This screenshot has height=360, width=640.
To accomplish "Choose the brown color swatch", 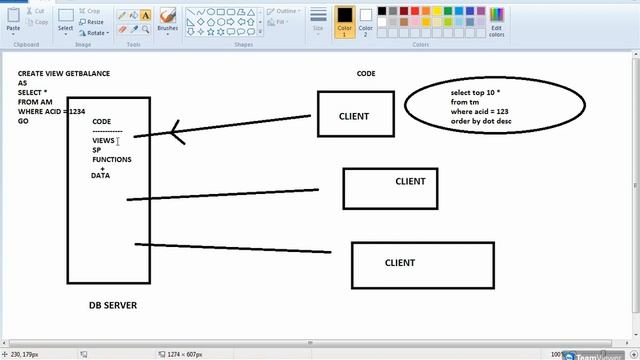I will [404, 22].
